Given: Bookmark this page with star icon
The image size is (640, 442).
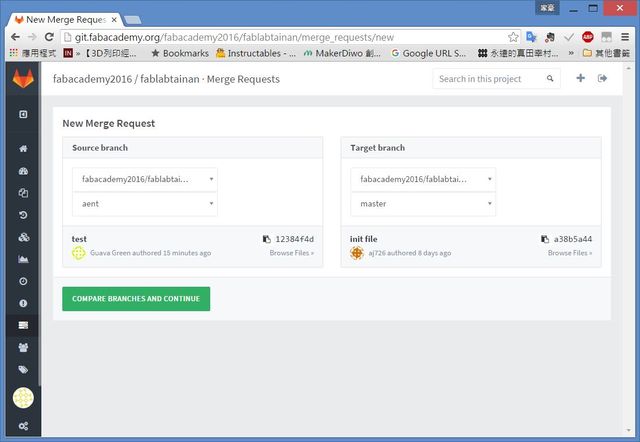Looking at the screenshot, I should [x=513, y=37].
